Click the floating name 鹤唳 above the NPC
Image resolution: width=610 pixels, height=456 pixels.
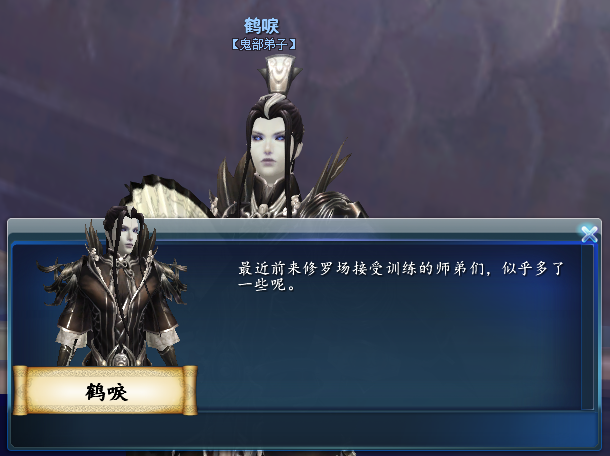pos(262,26)
